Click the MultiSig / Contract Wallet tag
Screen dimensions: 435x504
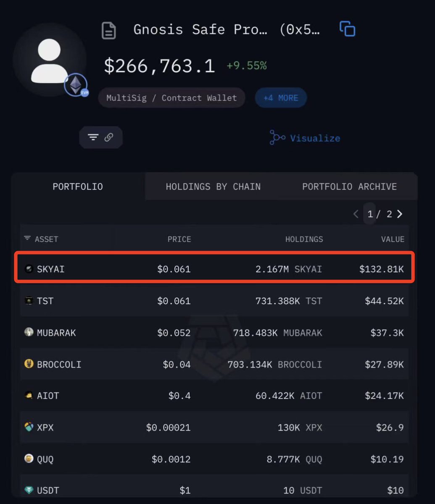pyautogui.click(x=171, y=98)
